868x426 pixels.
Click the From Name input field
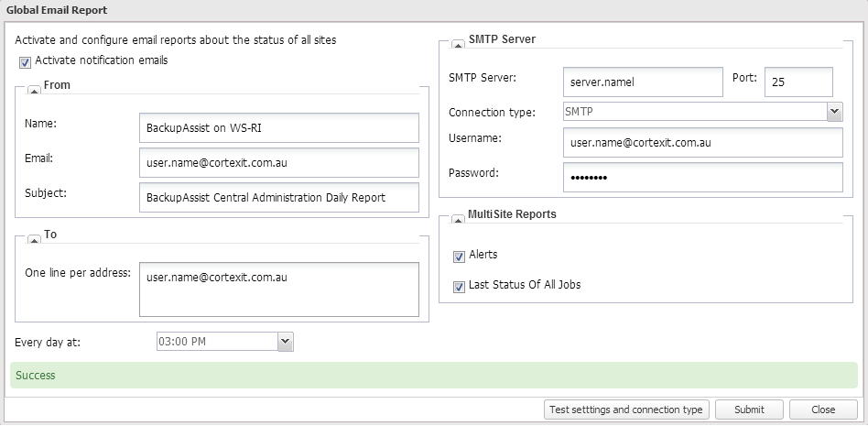tap(279, 128)
